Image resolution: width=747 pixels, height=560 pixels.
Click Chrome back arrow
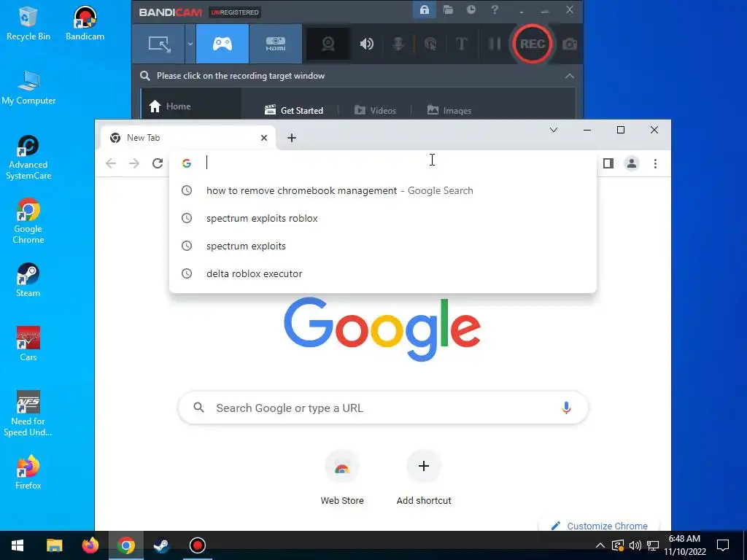click(x=111, y=163)
